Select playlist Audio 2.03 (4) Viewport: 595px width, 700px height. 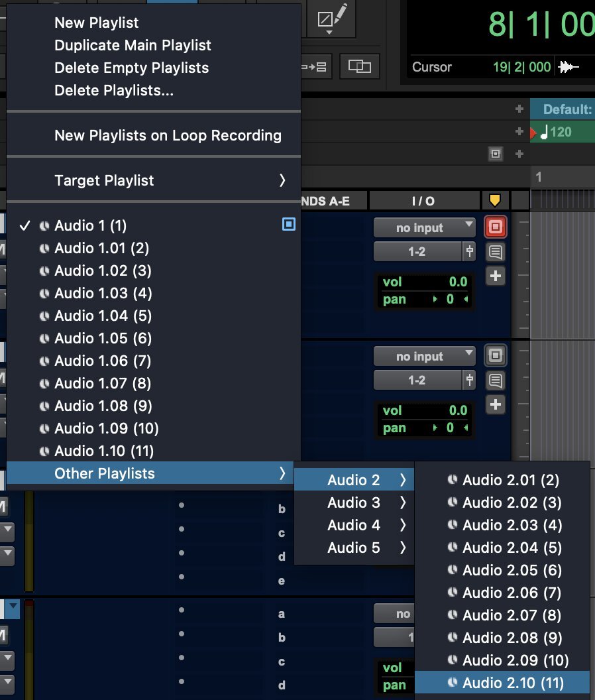click(x=503, y=525)
